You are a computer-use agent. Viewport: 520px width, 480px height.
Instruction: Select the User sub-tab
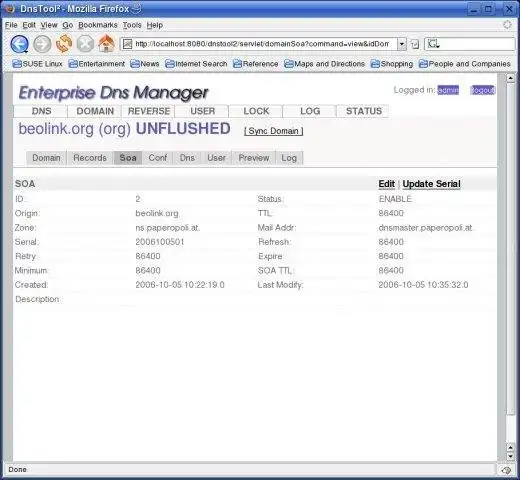(216, 158)
